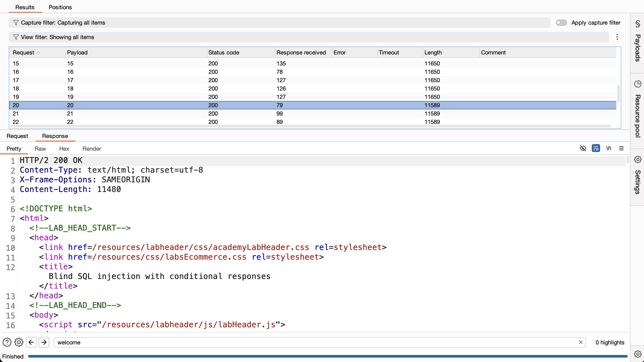The image size is (644, 362).
Task: Sort by the Timeout column header
Action: tap(400, 52)
